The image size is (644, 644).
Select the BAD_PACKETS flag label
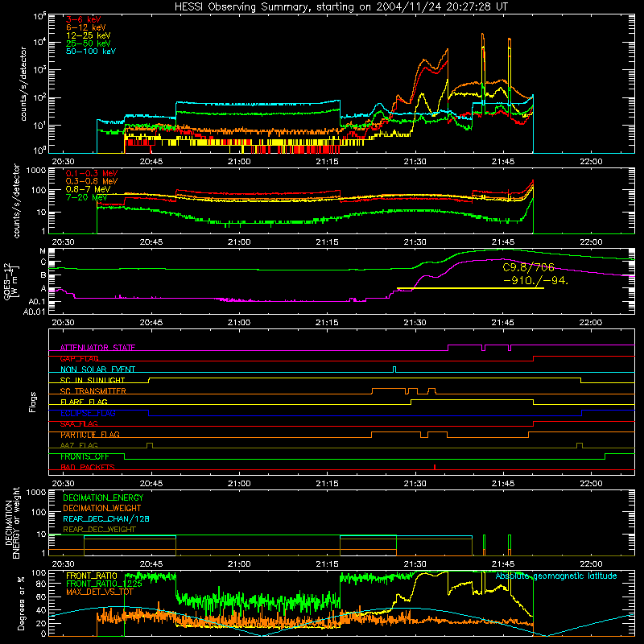click(88, 467)
